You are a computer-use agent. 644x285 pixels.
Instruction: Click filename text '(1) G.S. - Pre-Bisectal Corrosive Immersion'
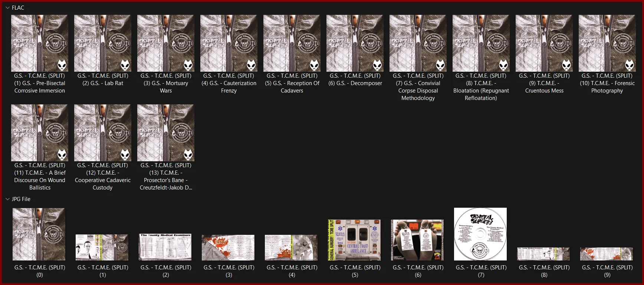40,87
